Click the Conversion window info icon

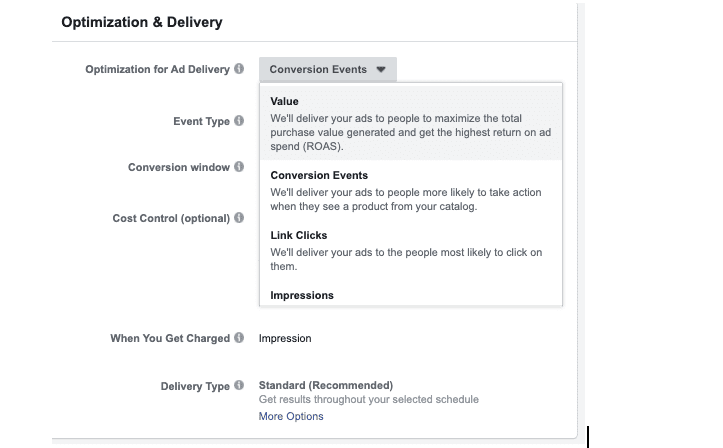239,167
